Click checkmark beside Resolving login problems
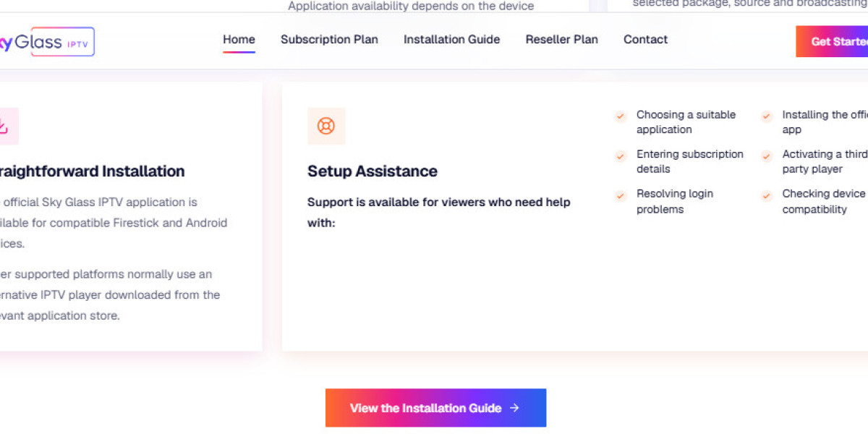Screen dimensions: 868x434 (x=620, y=195)
